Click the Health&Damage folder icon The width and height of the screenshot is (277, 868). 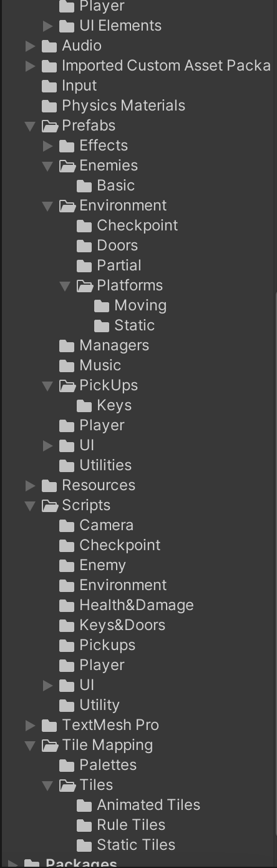67,606
